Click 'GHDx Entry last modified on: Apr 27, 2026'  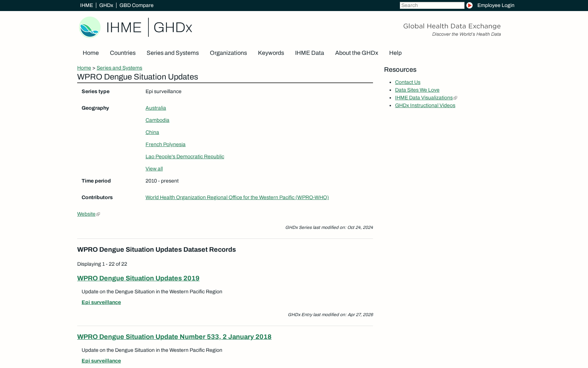(330, 315)
